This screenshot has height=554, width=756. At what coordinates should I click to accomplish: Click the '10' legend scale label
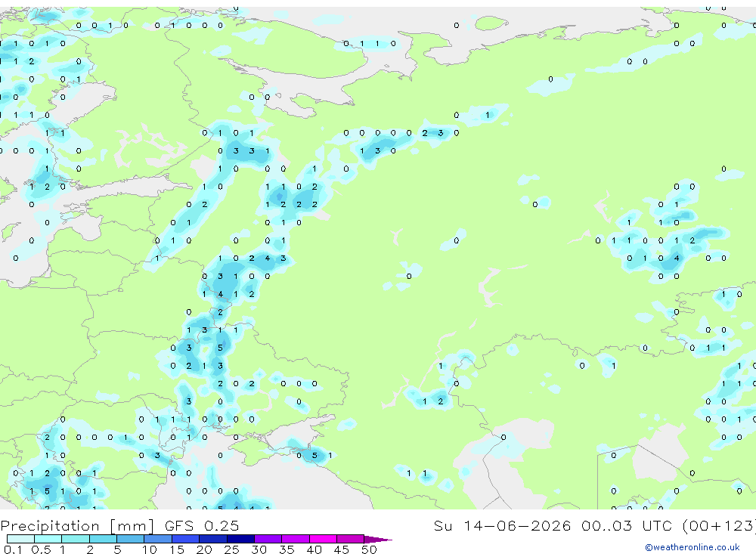point(150,549)
